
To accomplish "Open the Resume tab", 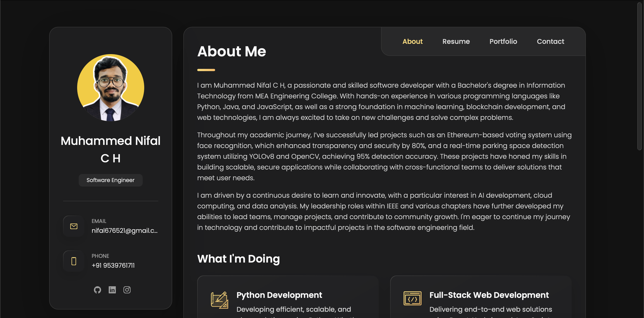I will pos(456,42).
